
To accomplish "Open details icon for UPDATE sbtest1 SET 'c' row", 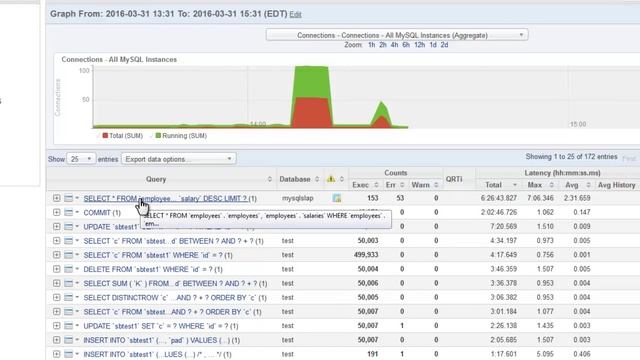I will click(68, 326).
